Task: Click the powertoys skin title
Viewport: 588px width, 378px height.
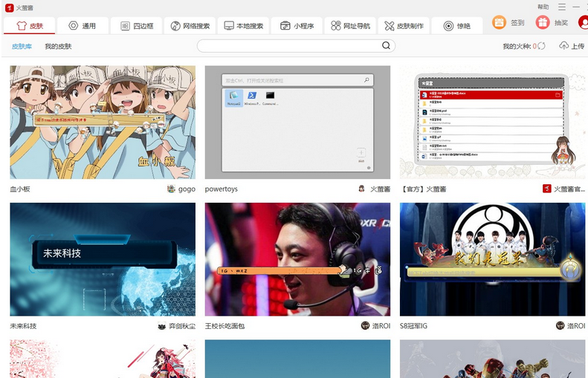Action: click(x=222, y=189)
